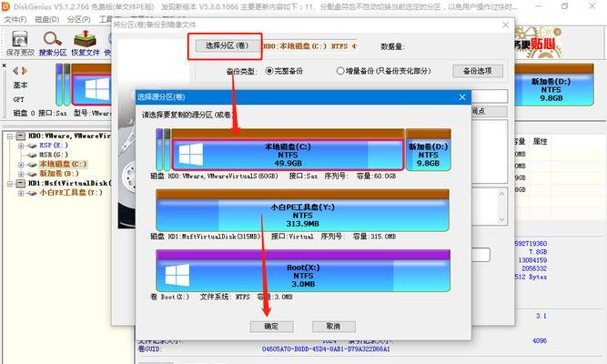The height and width of the screenshot is (364, 607).
Task: Click the Save Changes (保存更改) toolbar icon
Action: (x=20, y=44)
